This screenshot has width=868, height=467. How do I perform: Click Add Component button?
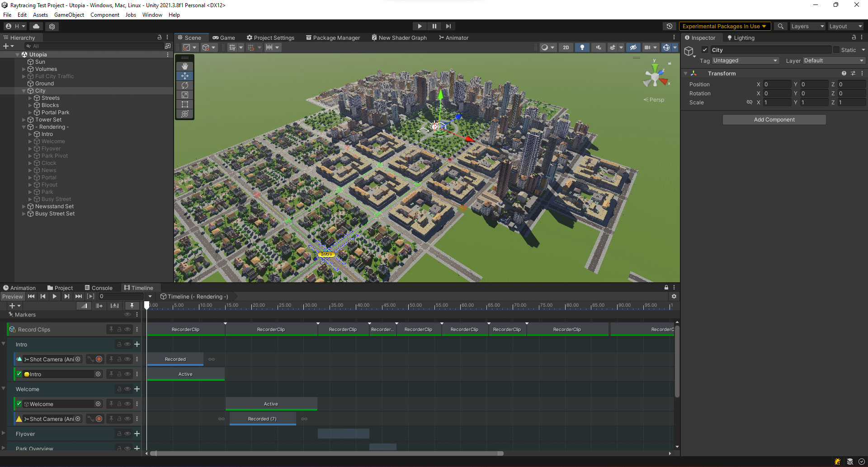click(x=774, y=120)
